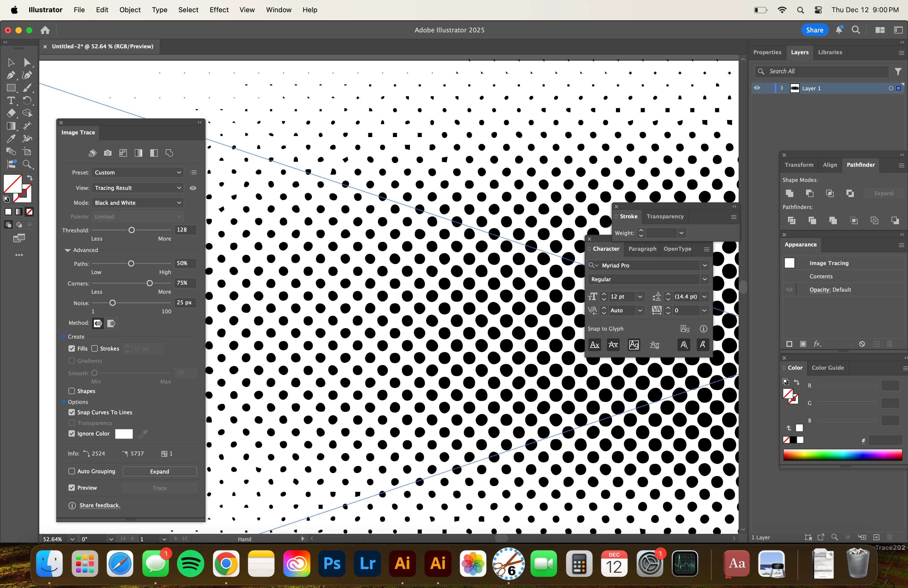Open the Effect menu
The image size is (908, 588).
pos(219,10)
